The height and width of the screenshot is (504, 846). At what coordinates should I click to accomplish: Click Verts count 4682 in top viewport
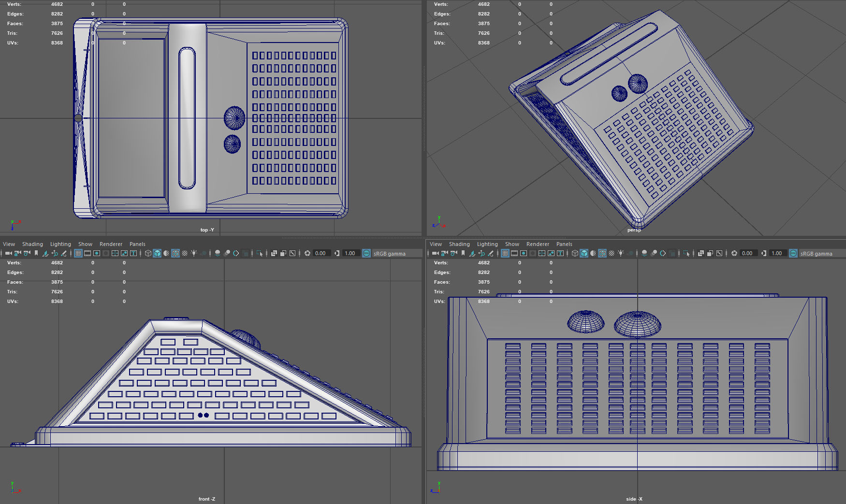(57, 4)
